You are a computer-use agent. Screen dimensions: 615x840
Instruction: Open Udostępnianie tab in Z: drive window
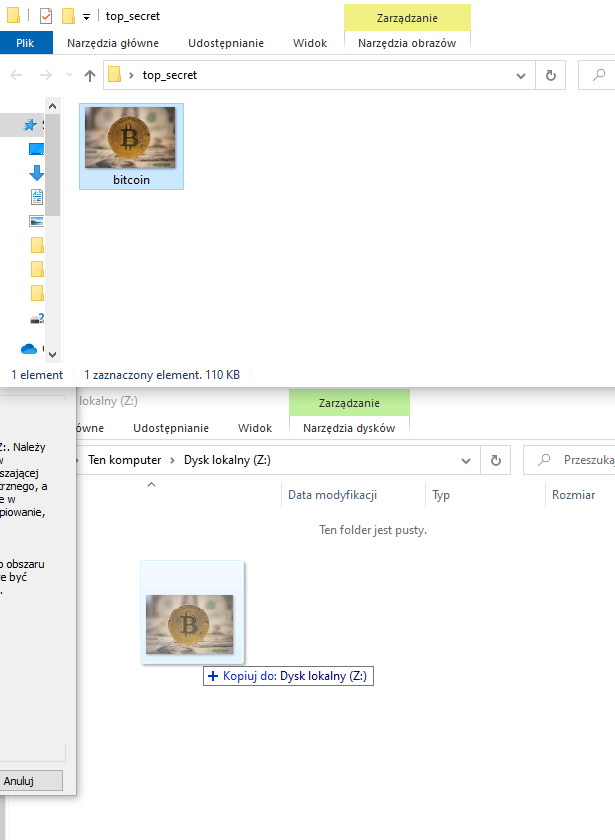point(171,429)
